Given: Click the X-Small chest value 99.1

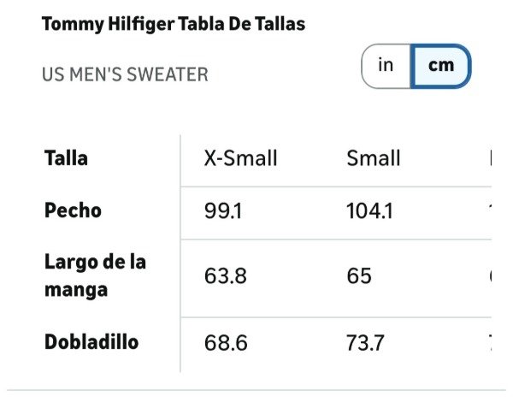Looking at the screenshot, I should [x=223, y=210].
